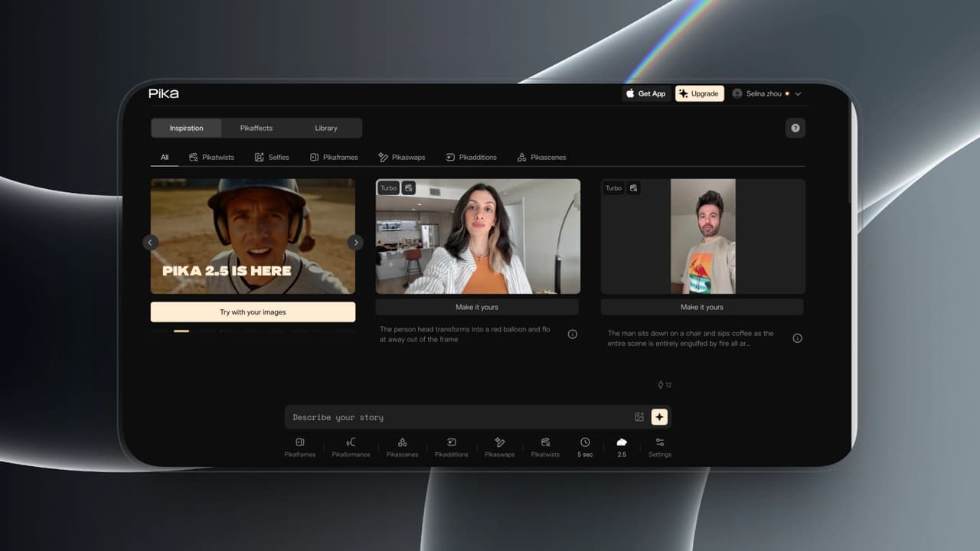Image resolution: width=980 pixels, height=551 pixels.
Task: Expand the Selina zhou account menu
Action: [x=766, y=93]
